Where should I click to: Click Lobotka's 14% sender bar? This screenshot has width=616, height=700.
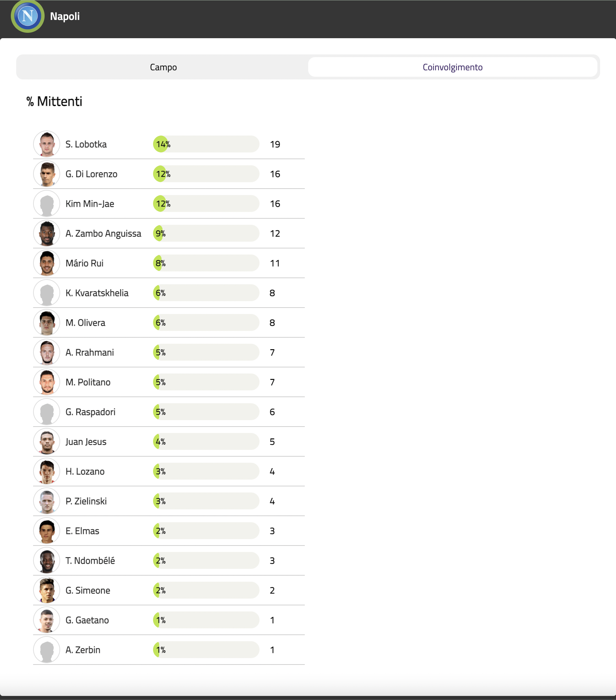[206, 144]
